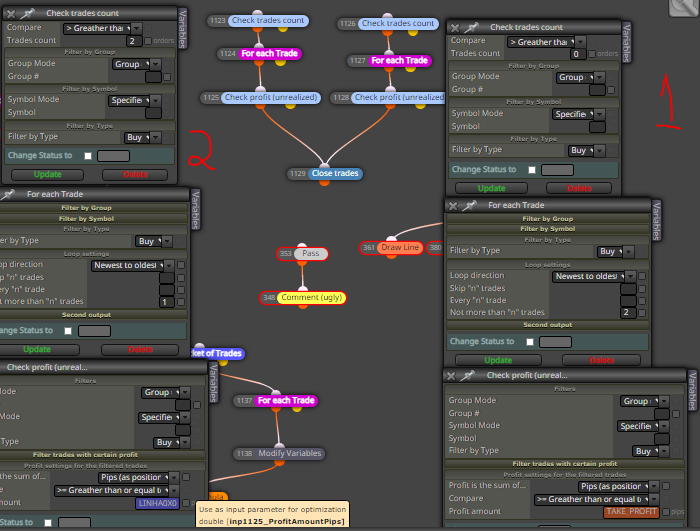Open Variables tab of right For each Trade
The image size is (700, 531).
tap(656, 220)
